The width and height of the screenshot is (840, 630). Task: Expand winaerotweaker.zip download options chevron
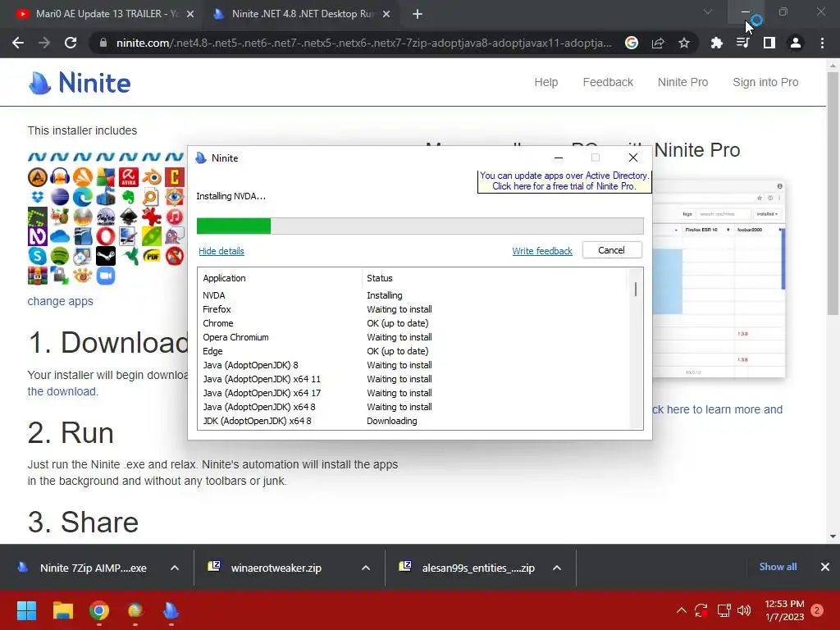[x=366, y=568]
